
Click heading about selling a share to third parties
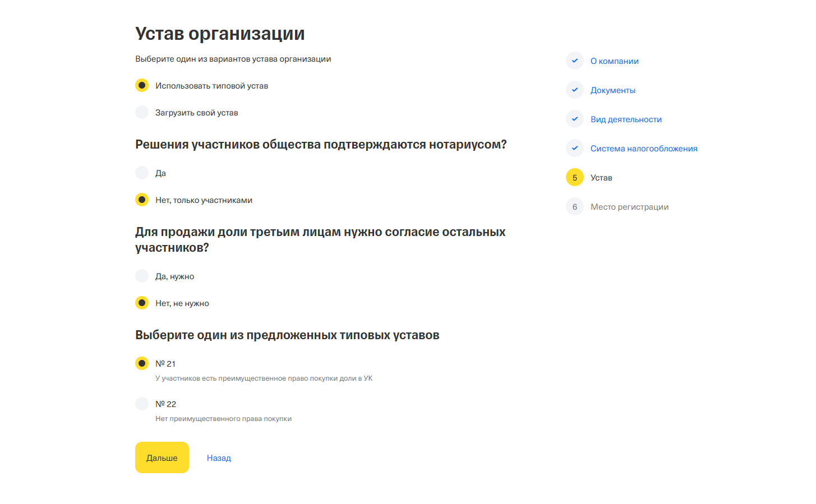(x=320, y=240)
